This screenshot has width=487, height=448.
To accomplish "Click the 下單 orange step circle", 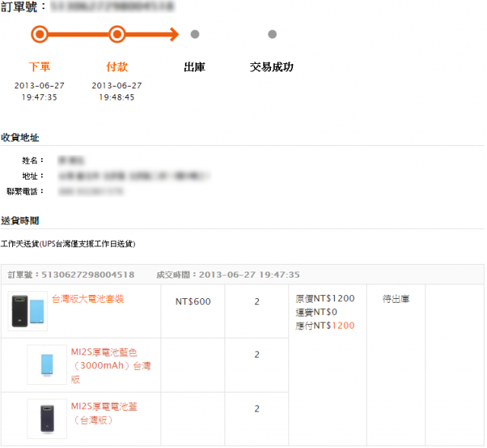I will point(40,34).
